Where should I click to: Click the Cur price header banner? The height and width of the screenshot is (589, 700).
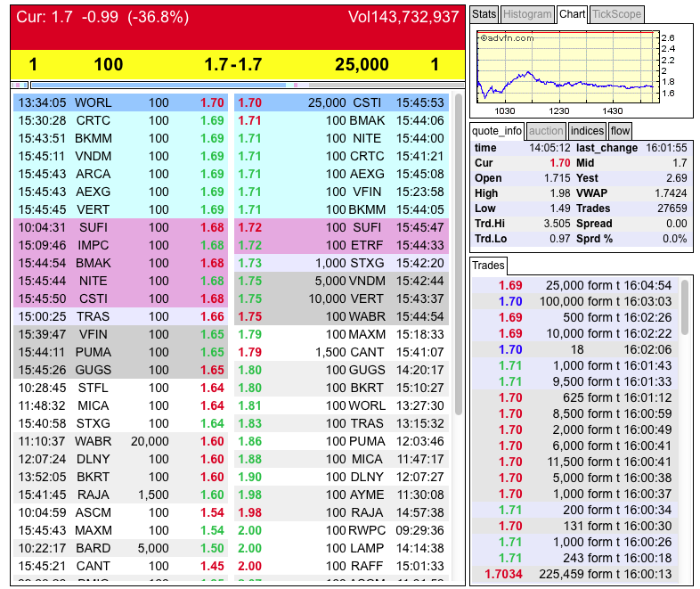238,28
